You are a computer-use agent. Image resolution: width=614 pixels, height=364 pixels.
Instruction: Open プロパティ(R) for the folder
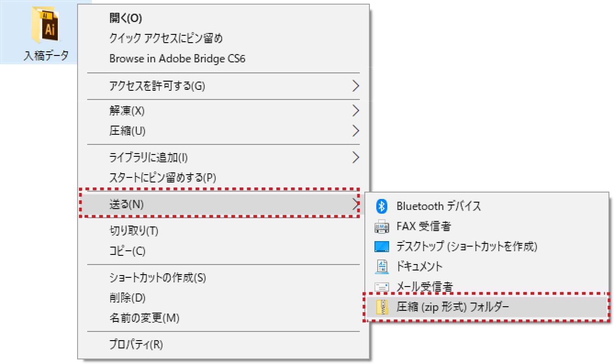coord(136,344)
